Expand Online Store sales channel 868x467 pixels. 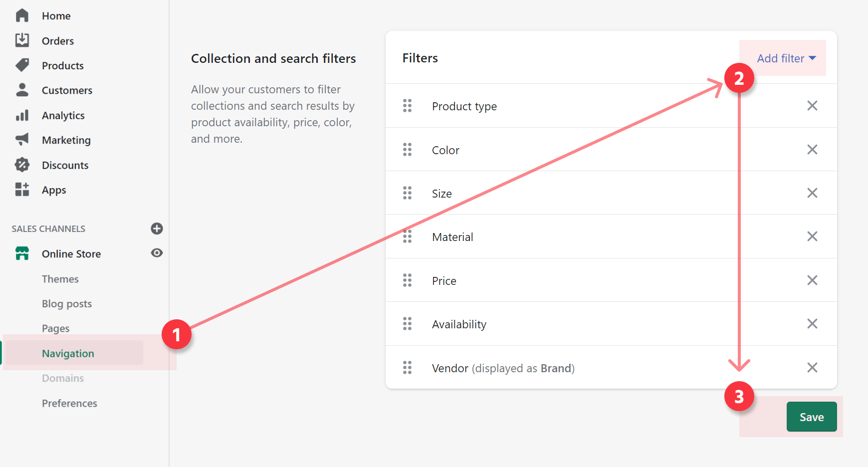point(71,254)
